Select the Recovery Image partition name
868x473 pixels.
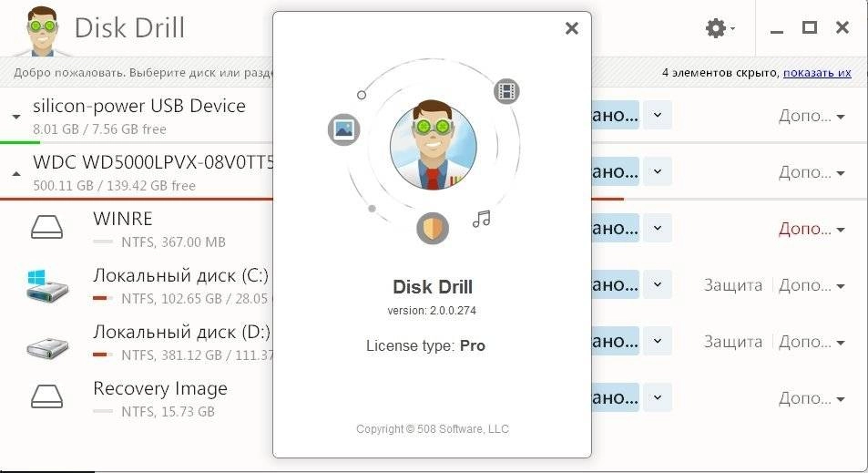tap(160, 388)
